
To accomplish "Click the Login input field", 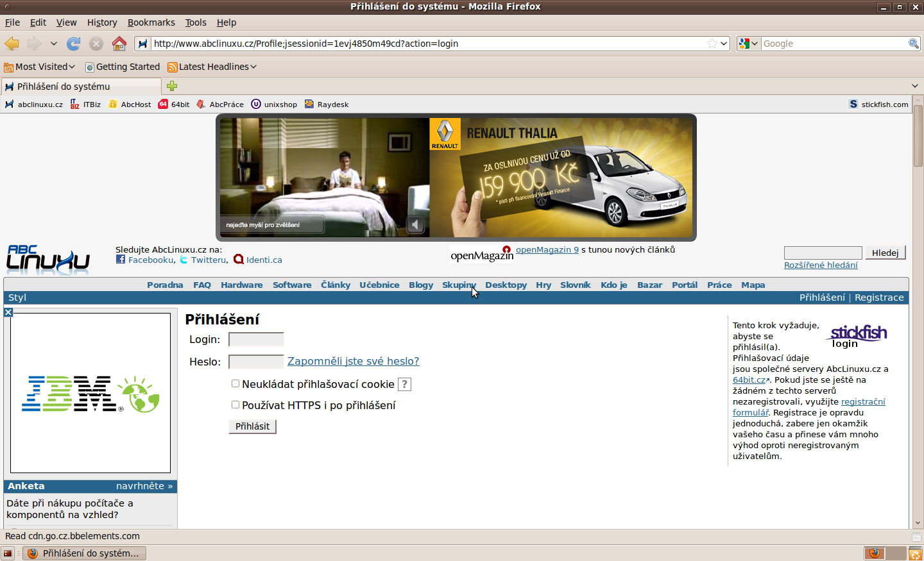I will 256,339.
